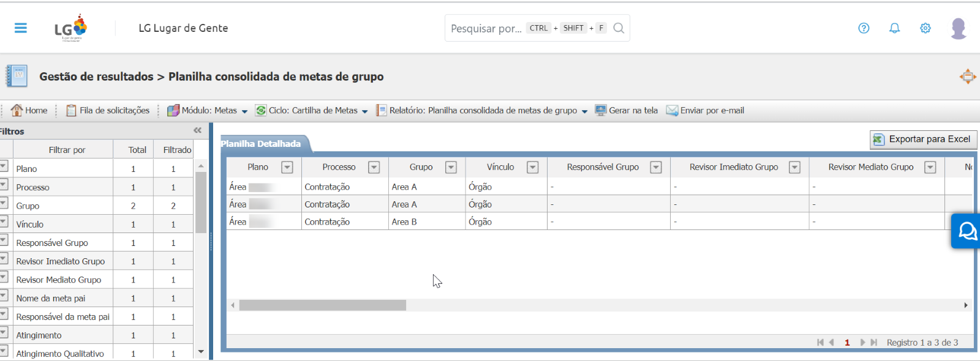Expand the Grupo filter row arrow
This screenshot has height=361, width=980.
click(4, 203)
